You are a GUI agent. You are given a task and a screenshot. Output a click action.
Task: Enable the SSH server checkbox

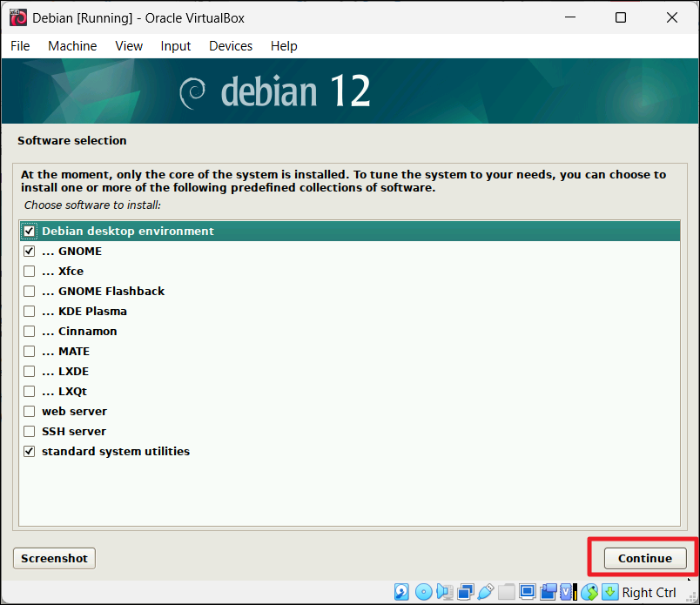[x=30, y=432]
